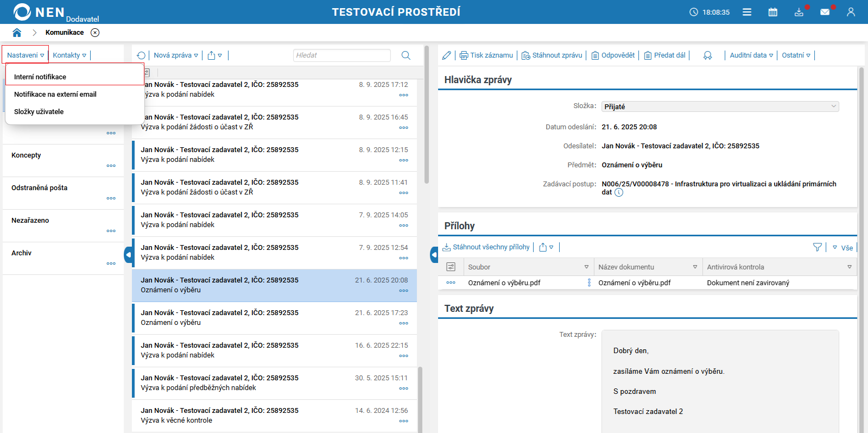The width and height of the screenshot is (868, 433).
Task: Open info icon next to Zadávací postup
Action: [x=619, y=192]
